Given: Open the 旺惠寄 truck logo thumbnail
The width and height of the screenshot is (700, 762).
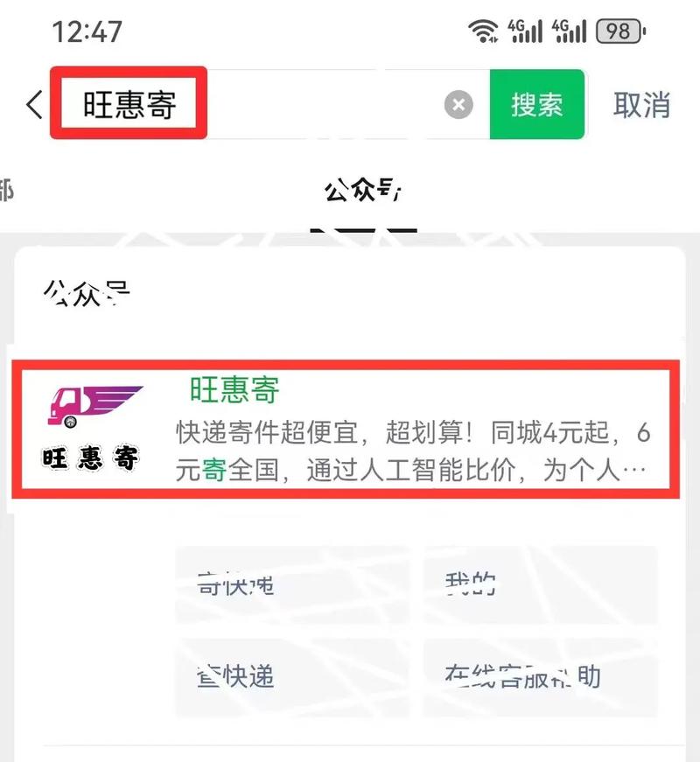Looking at the screenshot, I should [x=92, y=429].
